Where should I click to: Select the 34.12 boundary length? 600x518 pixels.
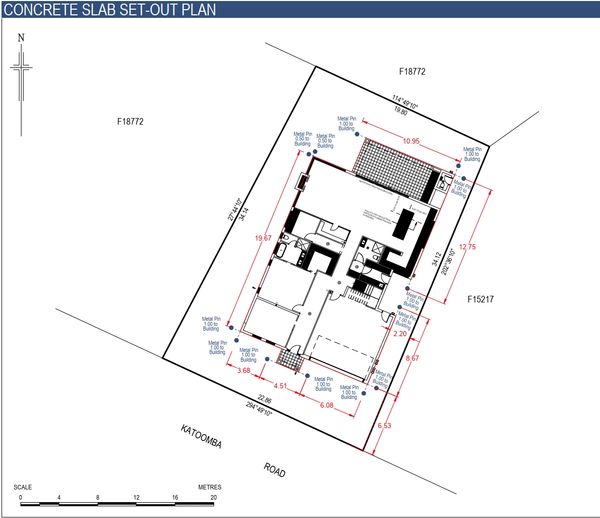[x=437, y=259]
